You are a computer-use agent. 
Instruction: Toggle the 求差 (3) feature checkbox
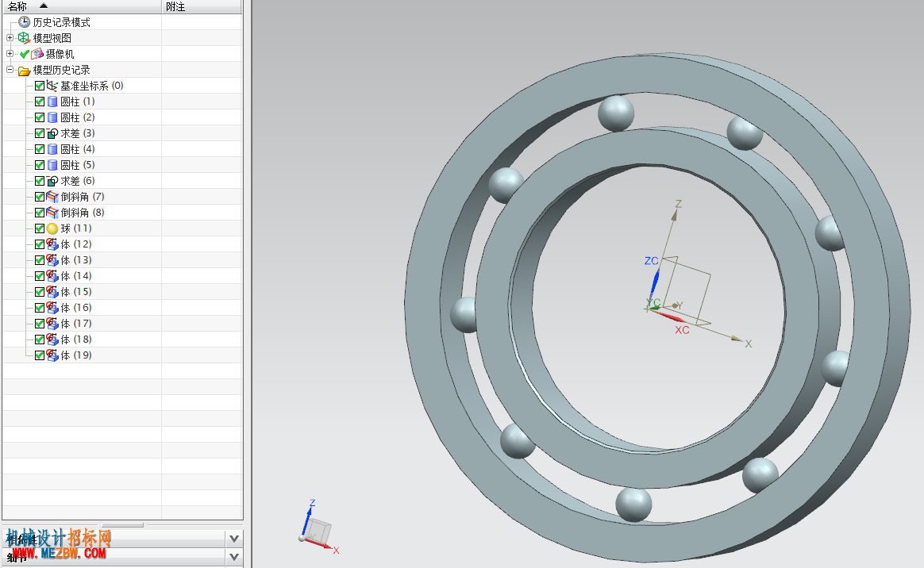(40, 133)
